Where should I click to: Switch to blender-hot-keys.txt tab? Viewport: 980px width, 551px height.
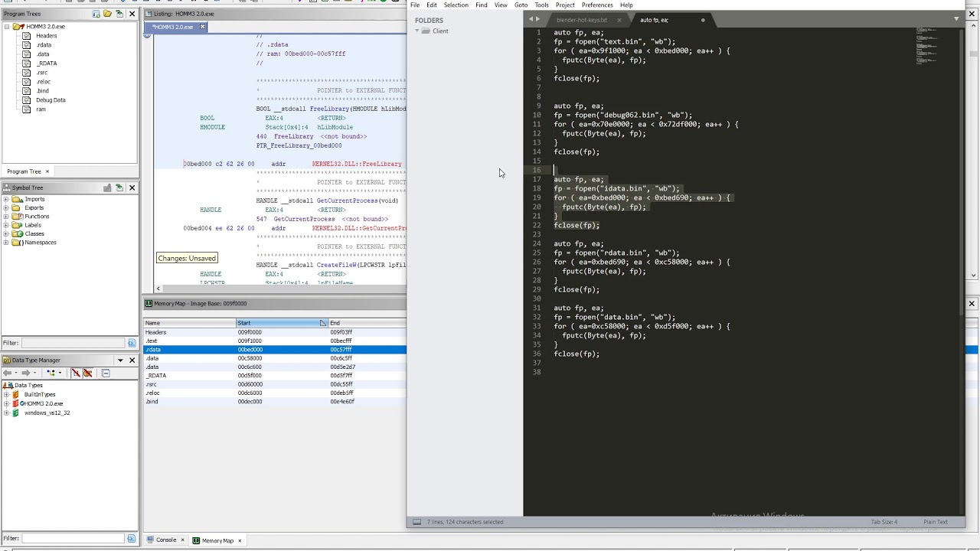[582, 20]
